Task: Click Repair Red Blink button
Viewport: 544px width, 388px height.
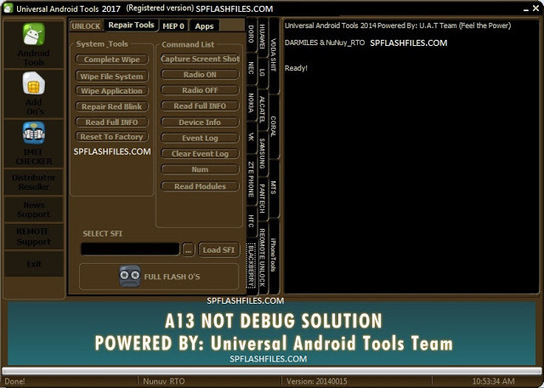Action: pyautogui.click(x=112, y=107)
